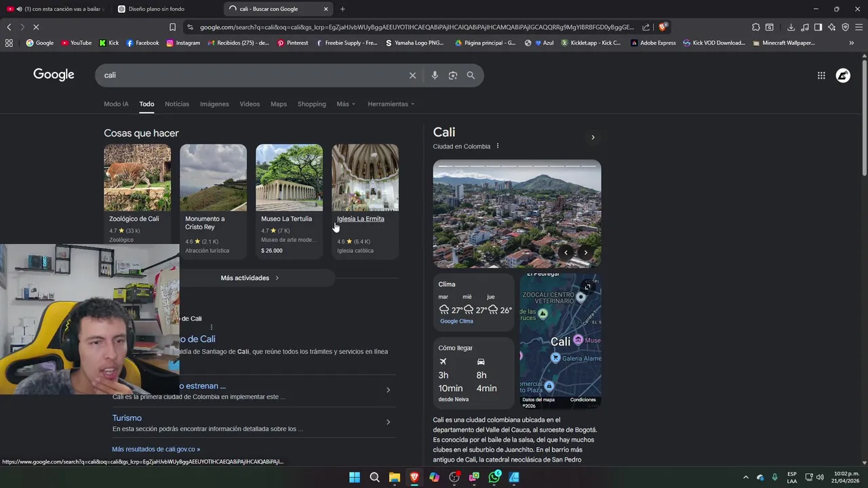Open the Adobe Express bookmark

coord(653,43)
